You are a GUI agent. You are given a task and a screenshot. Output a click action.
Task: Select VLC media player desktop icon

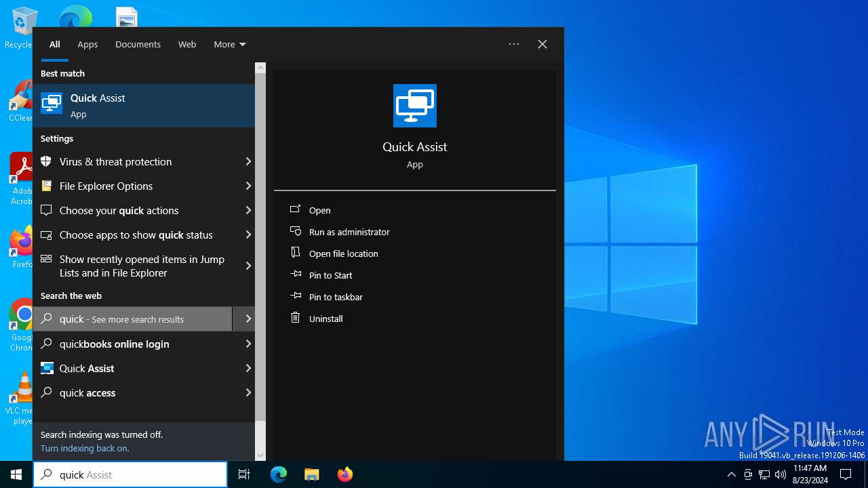click(x=22, y=399)
